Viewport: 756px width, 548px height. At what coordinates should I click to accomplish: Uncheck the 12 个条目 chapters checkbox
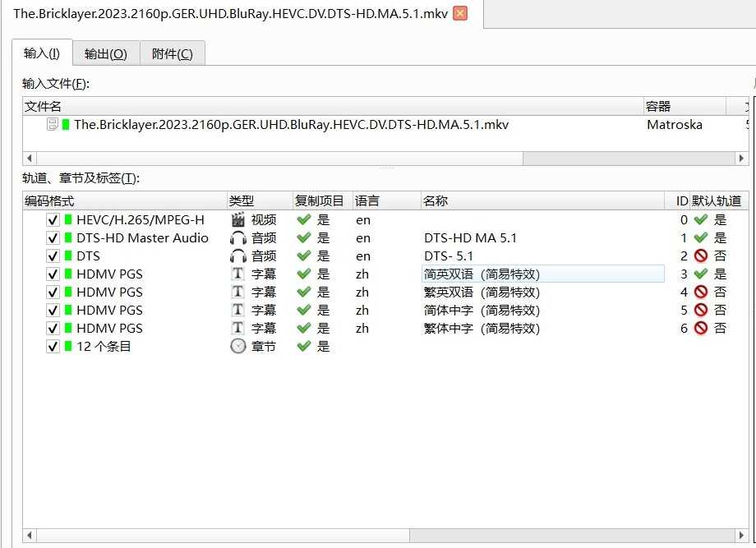point(53,346)
